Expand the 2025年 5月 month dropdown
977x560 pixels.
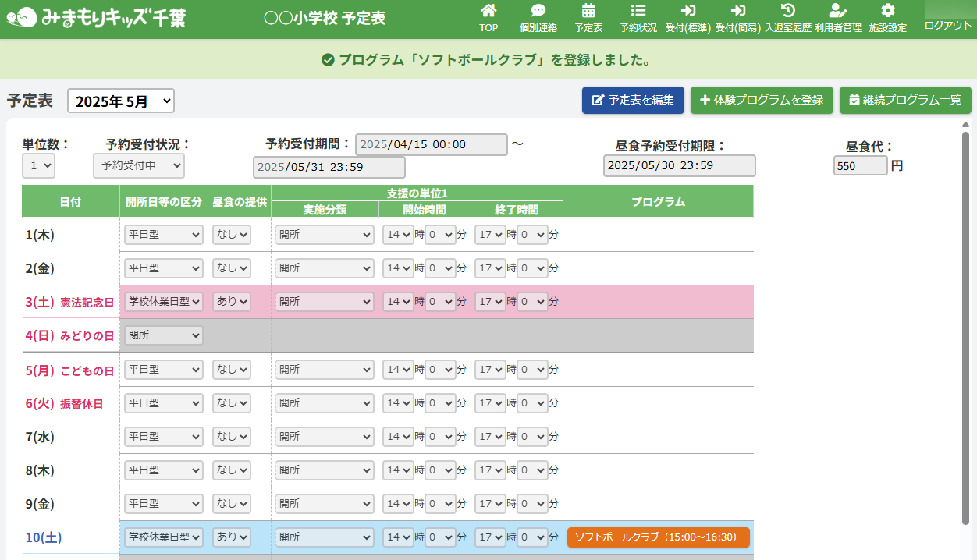(x=121, y=101)
